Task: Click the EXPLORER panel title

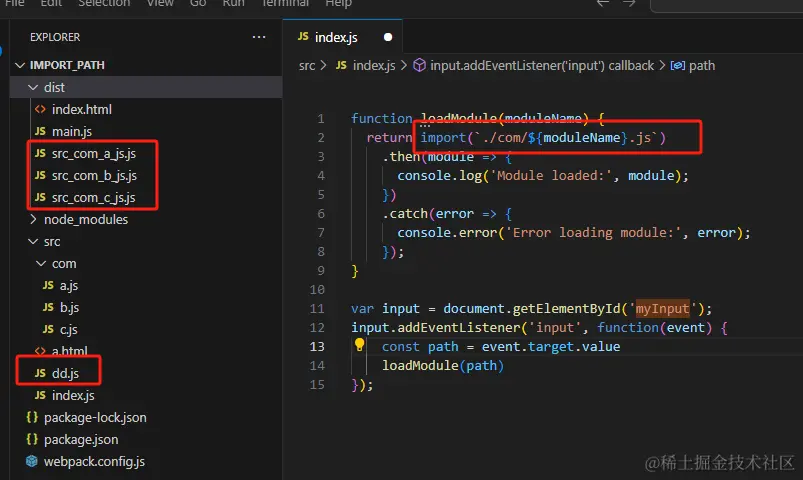Action: tap(55, 37)
